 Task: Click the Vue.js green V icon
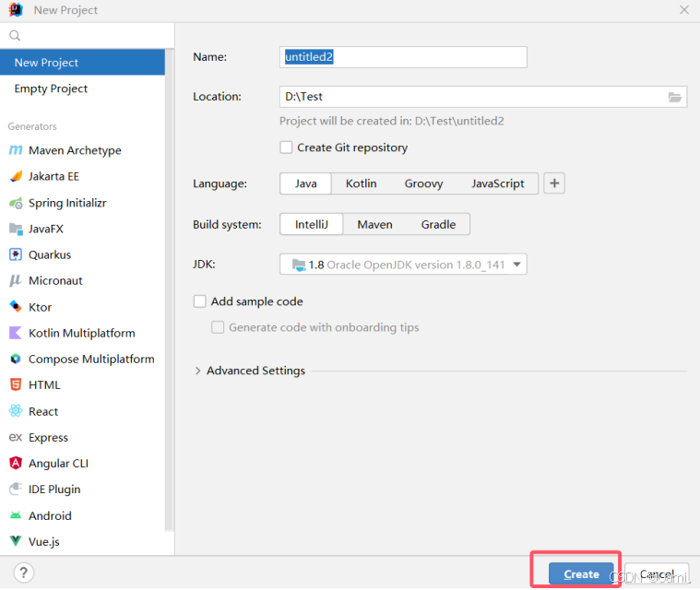click(x=16, y=541)
